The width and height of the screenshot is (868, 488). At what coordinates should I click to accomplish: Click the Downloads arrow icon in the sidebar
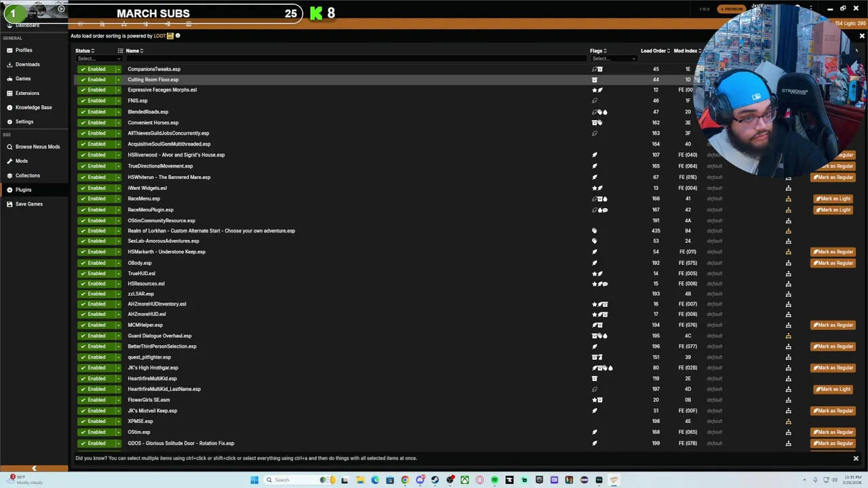tap(9, 64)
